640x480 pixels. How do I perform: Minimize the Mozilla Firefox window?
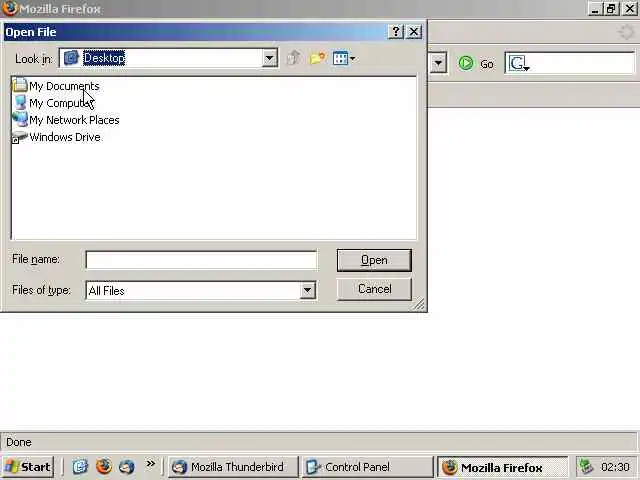pyautogui.click(x=595, y=9)
